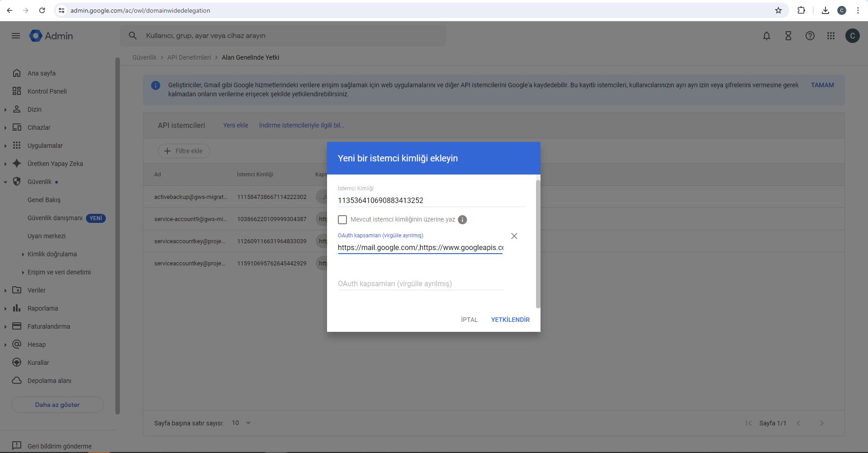Viewport: 868px width, 453px height.
Task: Open Chrome downloads icon
Action: pyautogui.click(x=825, y=10)
